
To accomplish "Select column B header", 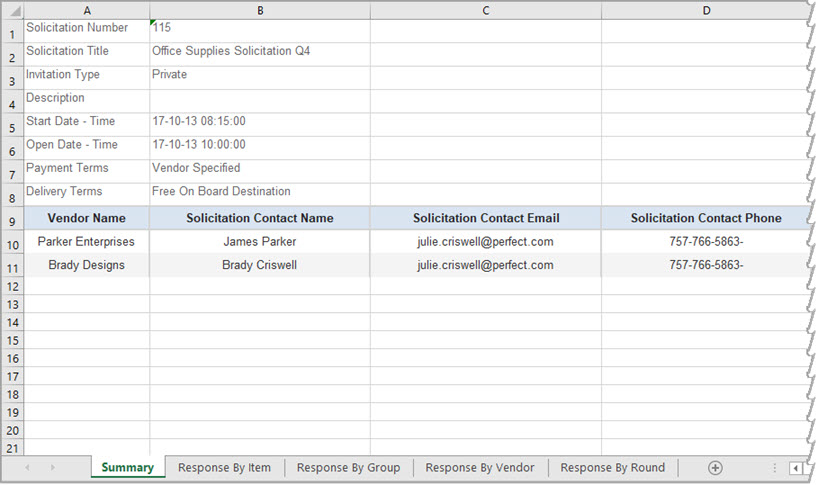I will (260, 10).
